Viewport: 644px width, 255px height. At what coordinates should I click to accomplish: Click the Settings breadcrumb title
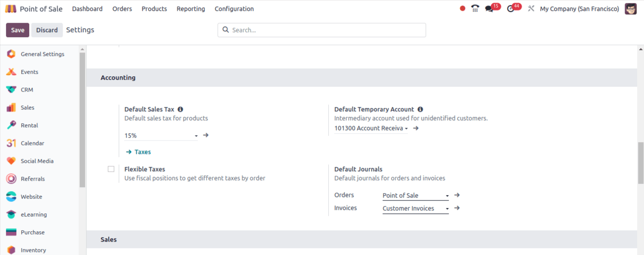pos(80,30)
